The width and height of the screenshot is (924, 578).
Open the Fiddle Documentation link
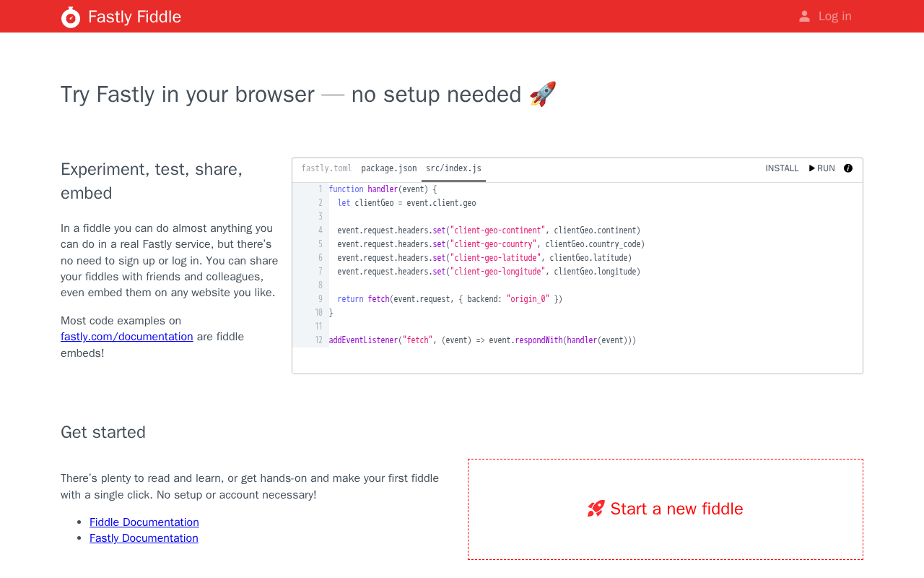pos(144,522)
